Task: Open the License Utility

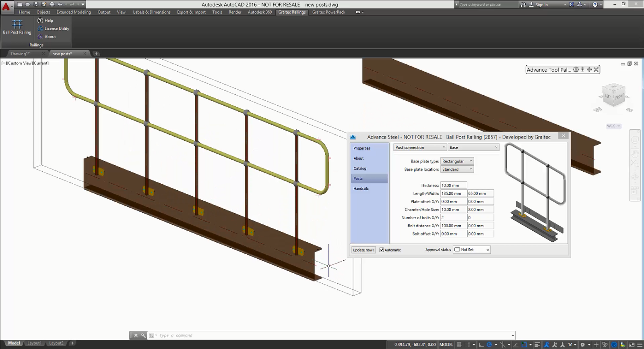Action: [x=53, y=29]
